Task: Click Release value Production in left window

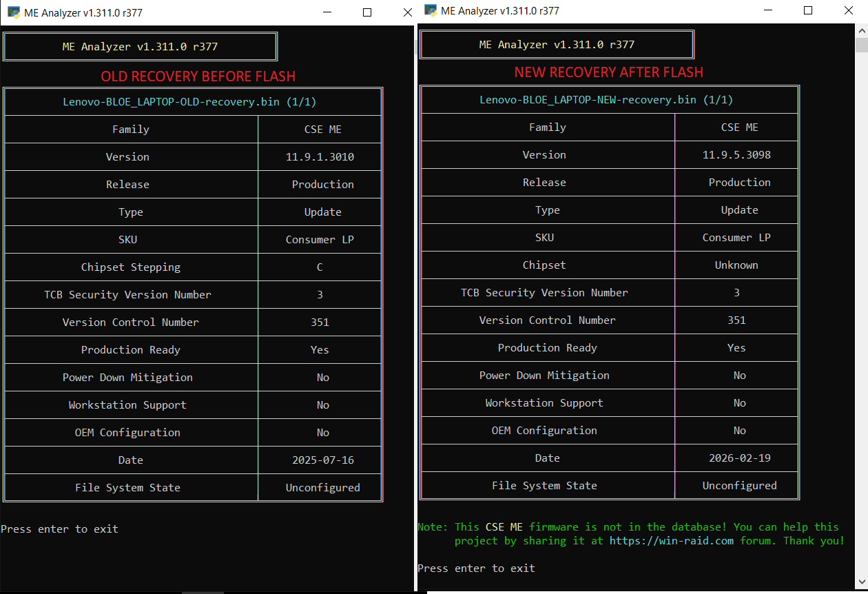Action: pyautogui.click(x=323, y=185)
